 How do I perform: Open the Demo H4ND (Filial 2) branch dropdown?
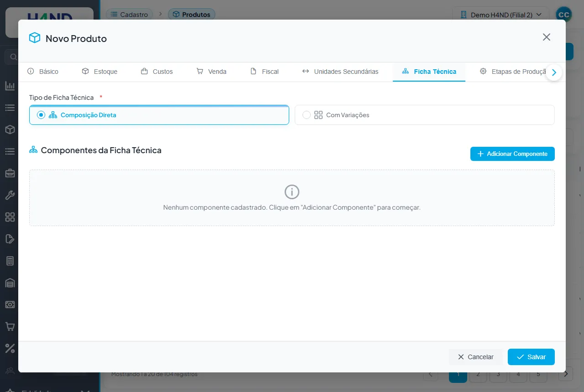coord(501,15)
